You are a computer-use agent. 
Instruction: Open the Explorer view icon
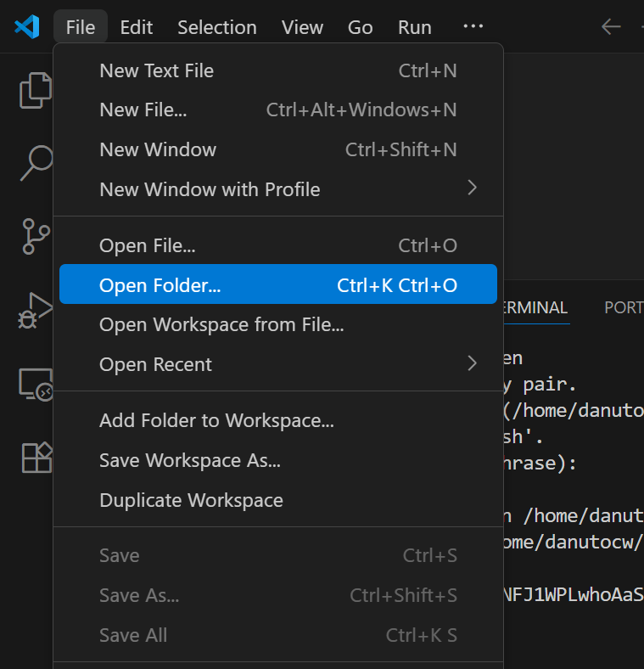[x=36, y=91]
